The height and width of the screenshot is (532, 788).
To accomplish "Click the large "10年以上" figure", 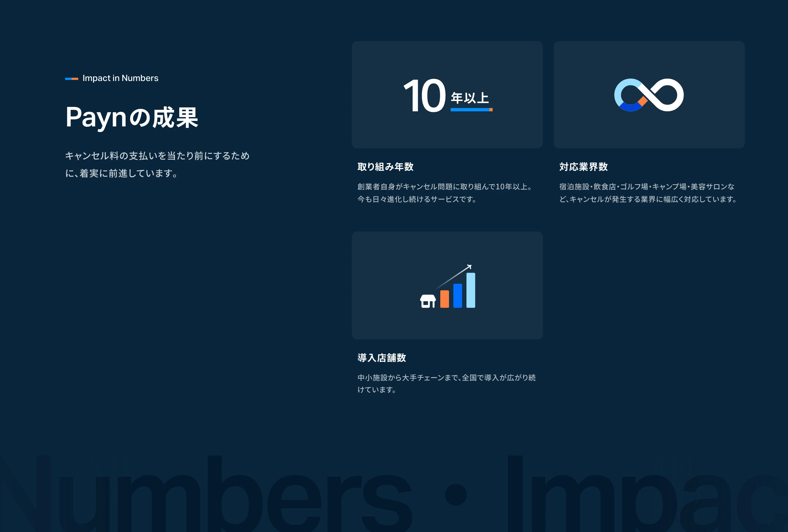I will [x=448, y=95].
